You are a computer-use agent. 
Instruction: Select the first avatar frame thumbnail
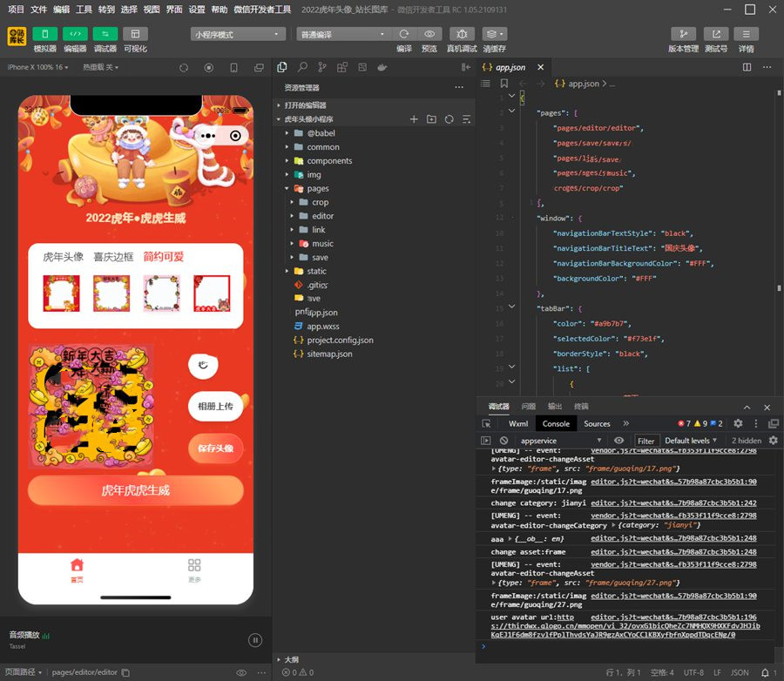[x=62, y=293]
